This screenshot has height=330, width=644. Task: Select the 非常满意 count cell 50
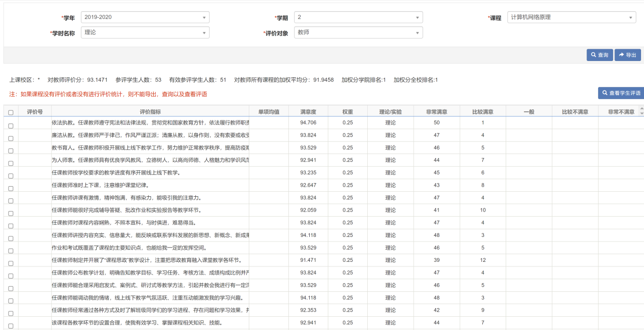pyautogui.click(x=436, y=123)
